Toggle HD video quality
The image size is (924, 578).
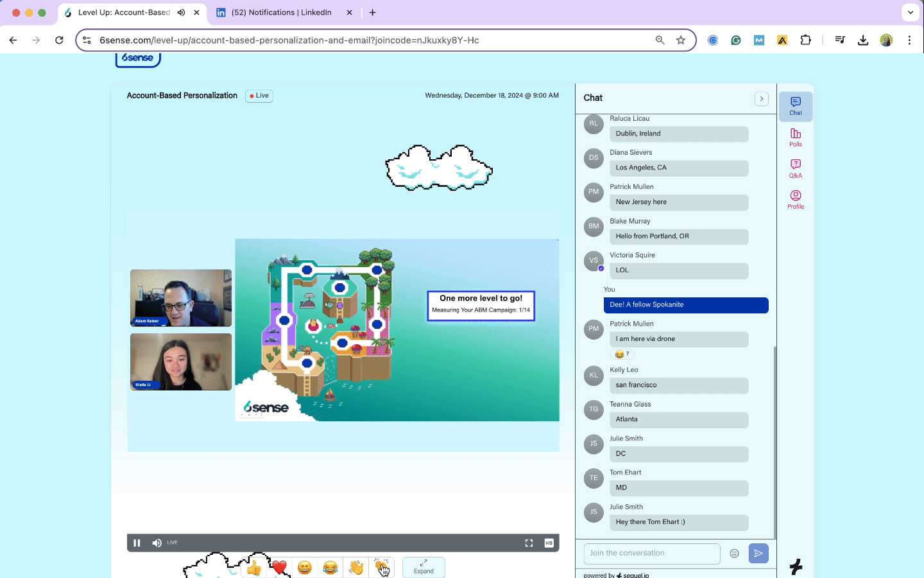(549, 543)
